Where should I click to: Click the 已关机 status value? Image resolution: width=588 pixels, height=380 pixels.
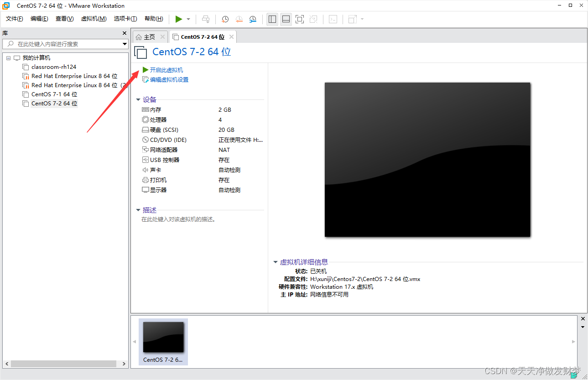tap(318, 271)
